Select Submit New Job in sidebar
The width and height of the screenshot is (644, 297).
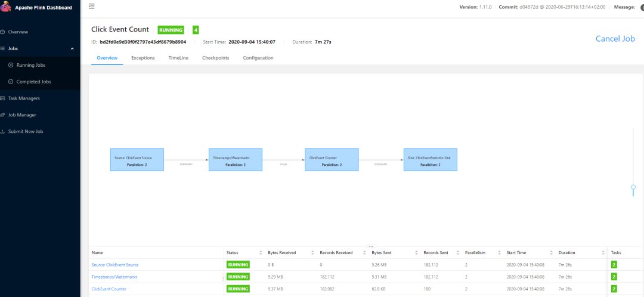coord(25,131)
